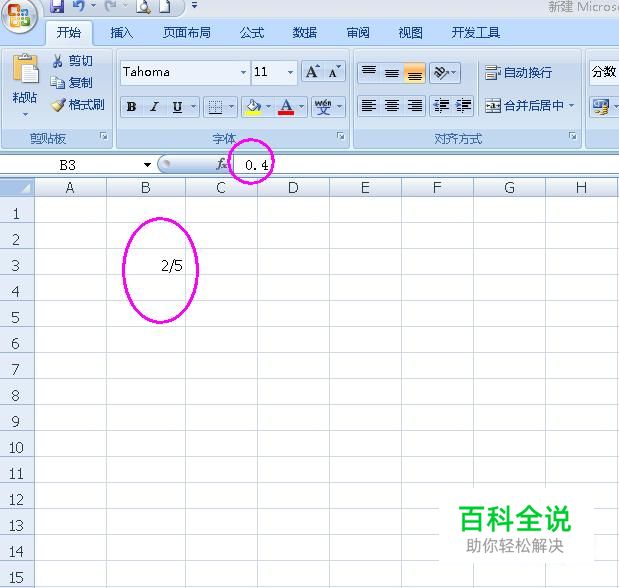Open the 开发工具 tab
The image size is (619, 588).
476,32
